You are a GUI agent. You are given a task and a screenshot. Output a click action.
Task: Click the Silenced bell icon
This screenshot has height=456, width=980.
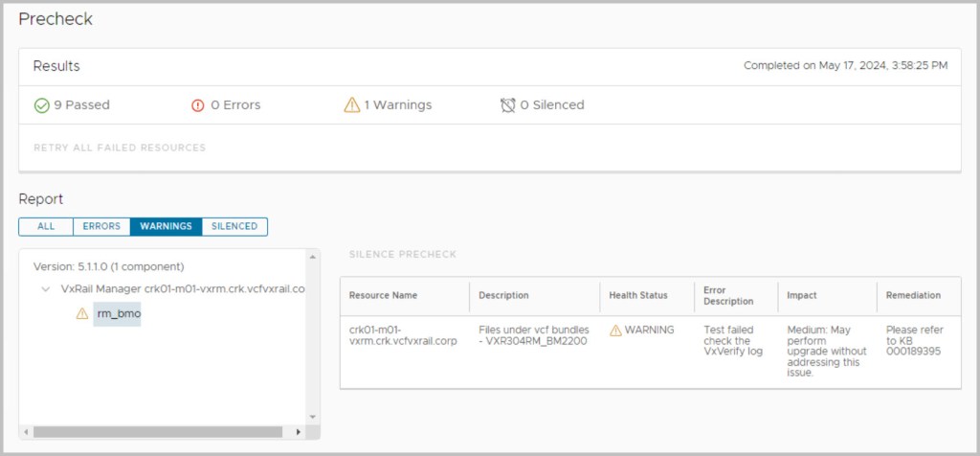tap(508, 105)
